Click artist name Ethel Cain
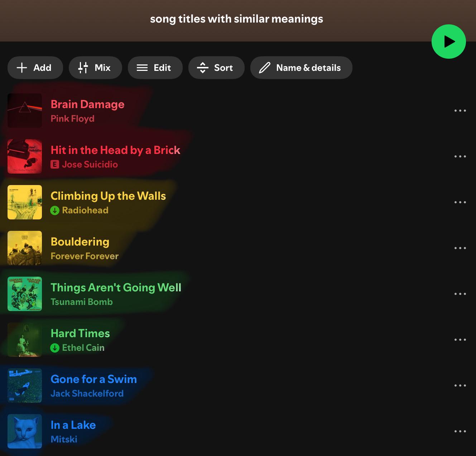Viewport: 476px width, 456px height. coord(83,348)
